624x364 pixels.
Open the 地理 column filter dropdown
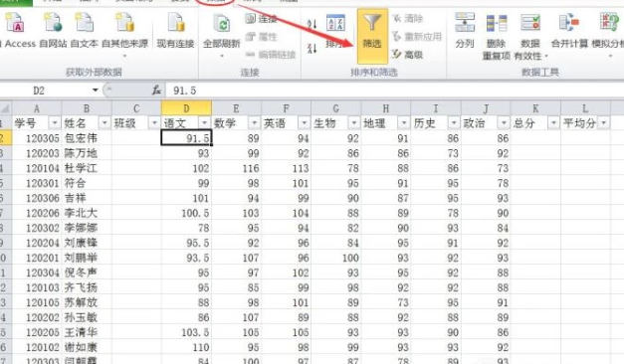[404, 123]
